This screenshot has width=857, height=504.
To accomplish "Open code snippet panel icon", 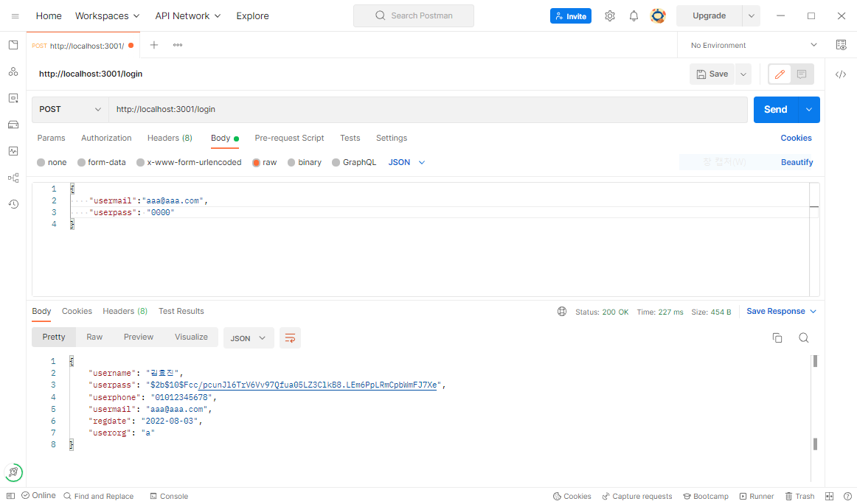I will (841, 74).
